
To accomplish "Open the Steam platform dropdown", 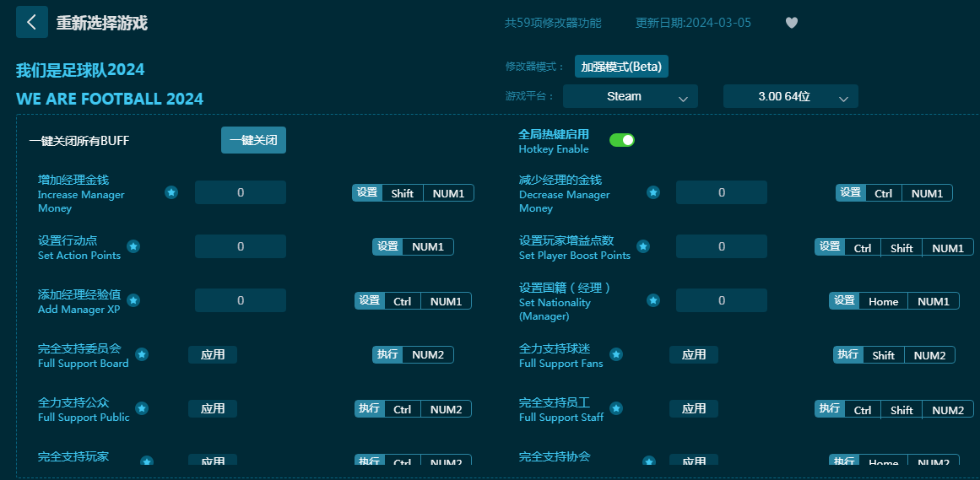I will click(631, 96).
